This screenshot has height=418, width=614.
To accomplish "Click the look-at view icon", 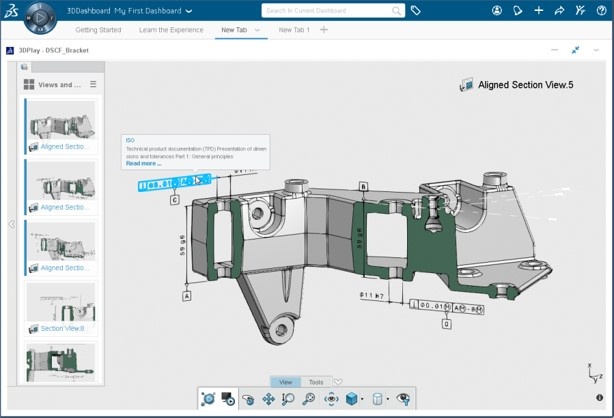I will [331, 399].
